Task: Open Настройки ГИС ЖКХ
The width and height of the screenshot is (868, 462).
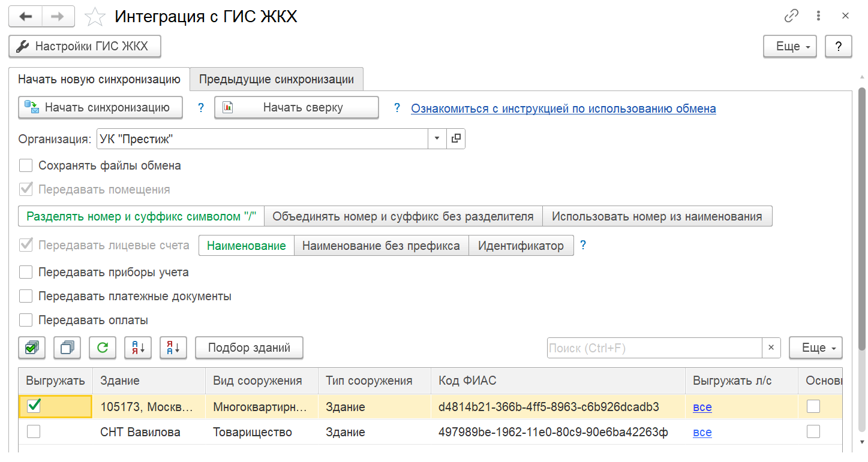Action: (85, 46)
